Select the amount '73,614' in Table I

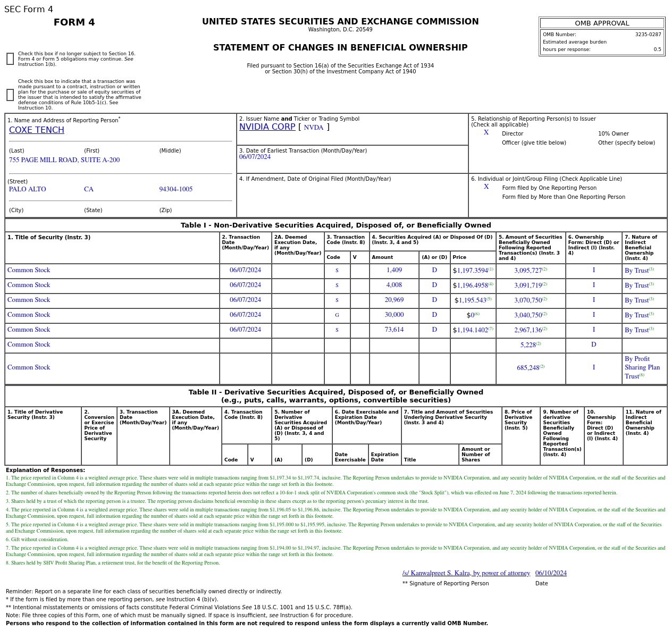(x=394, y=330)
